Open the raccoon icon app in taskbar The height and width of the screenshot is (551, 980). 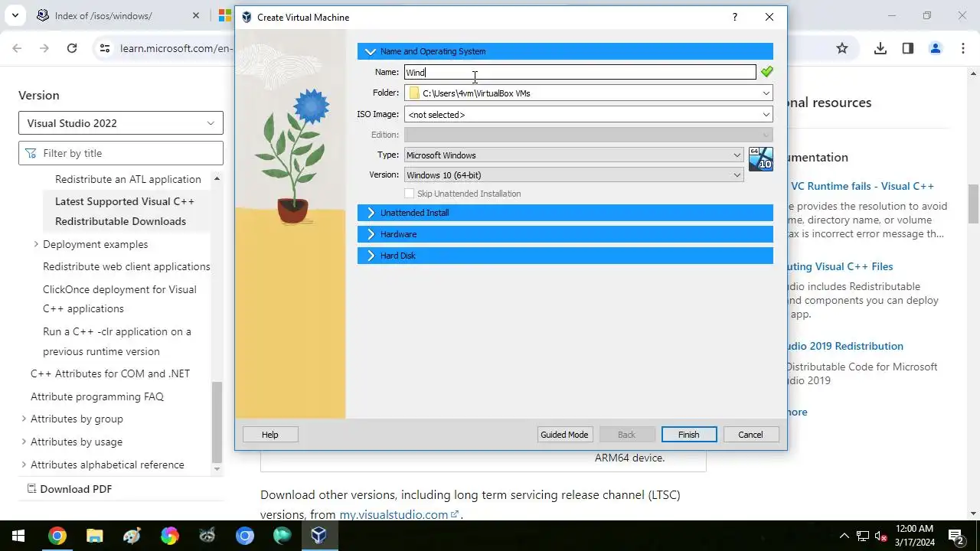(207, 536)
